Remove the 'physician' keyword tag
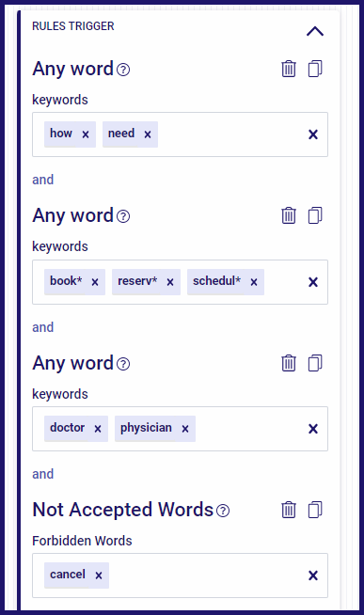 [x=185, y=429]
